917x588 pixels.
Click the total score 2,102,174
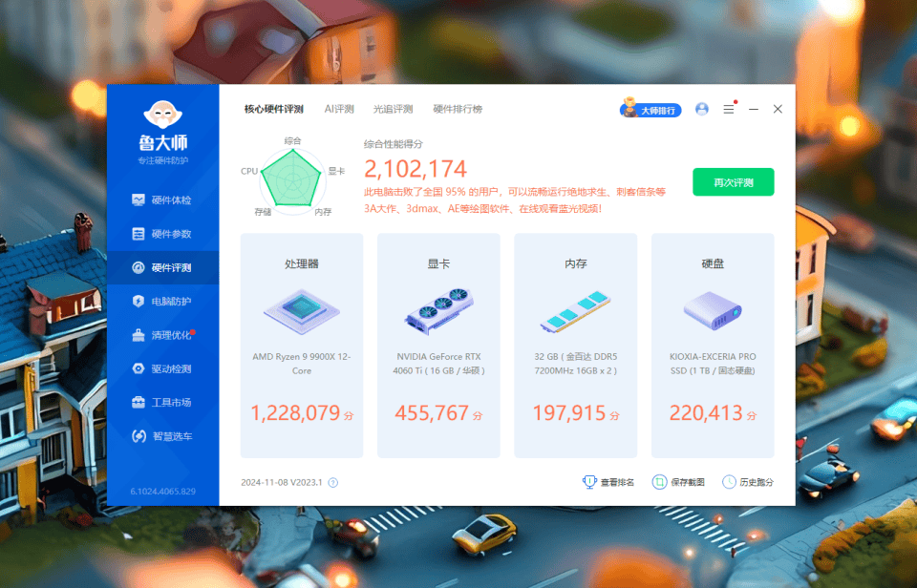(x=416, y=170)
